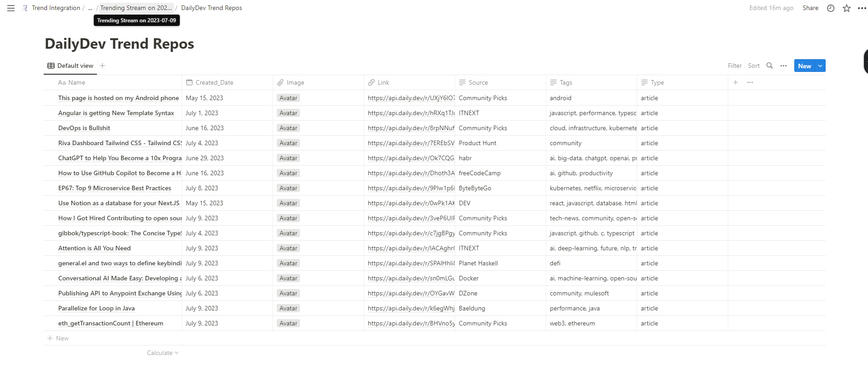This screenshot has height=391, width=868.
Task: Open the Attention is All You Need link
Action: coord(411,248)
